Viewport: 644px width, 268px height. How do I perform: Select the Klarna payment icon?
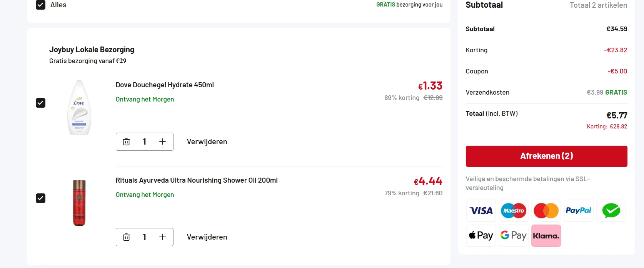pos(546,236)
